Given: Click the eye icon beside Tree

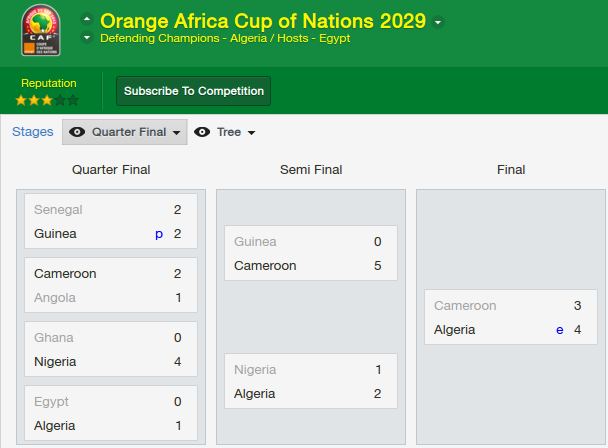Looking at the screenshot, I should tap(202, 132).
